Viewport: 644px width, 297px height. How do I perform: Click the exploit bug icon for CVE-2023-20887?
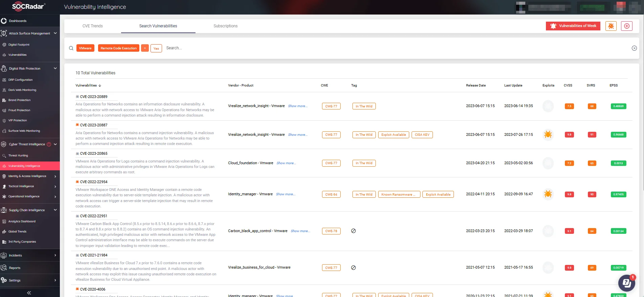click(548, 134)
